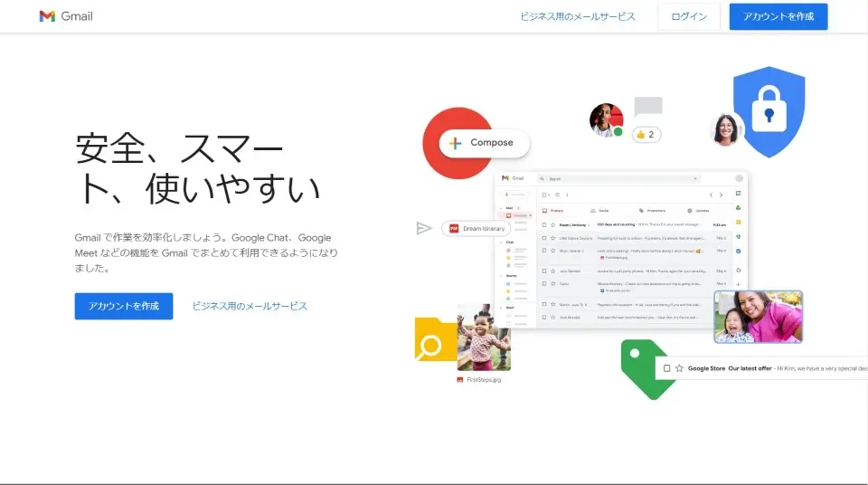Viewport: 868px width, 485px height.
Task: Click header アカウントを作成 button
Action: 778,16
